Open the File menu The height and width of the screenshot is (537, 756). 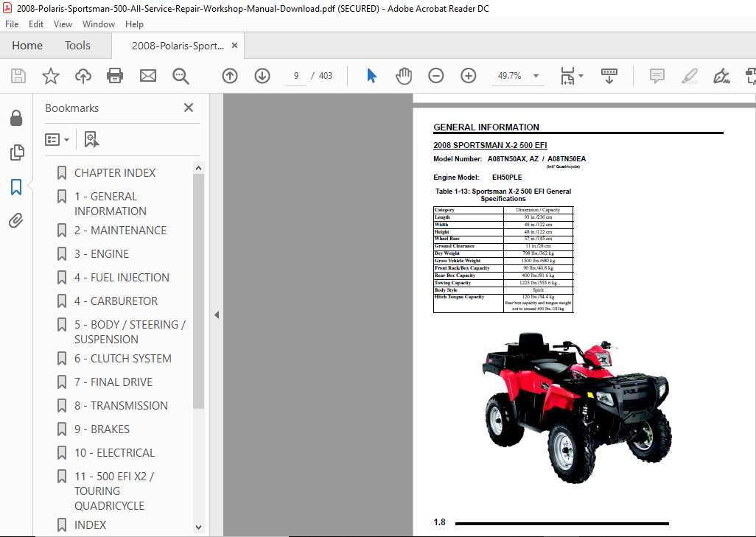pyautogui.click(x=12, y=24)
